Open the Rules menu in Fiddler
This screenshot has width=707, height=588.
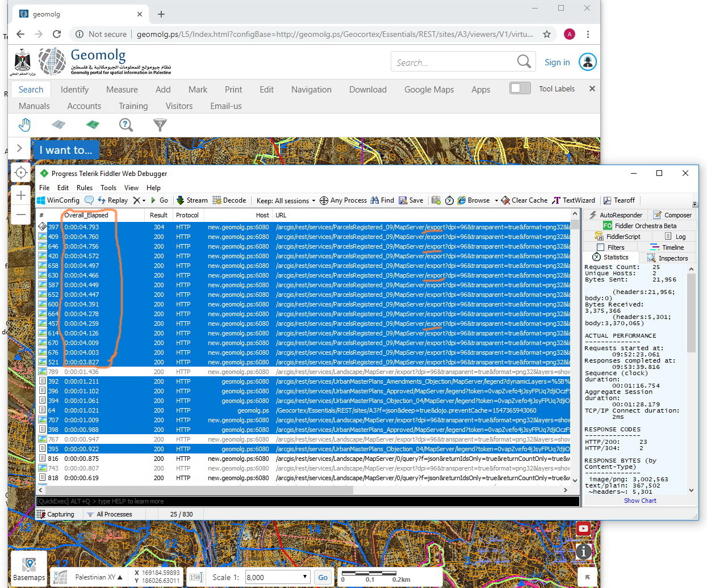click(85, 188)
